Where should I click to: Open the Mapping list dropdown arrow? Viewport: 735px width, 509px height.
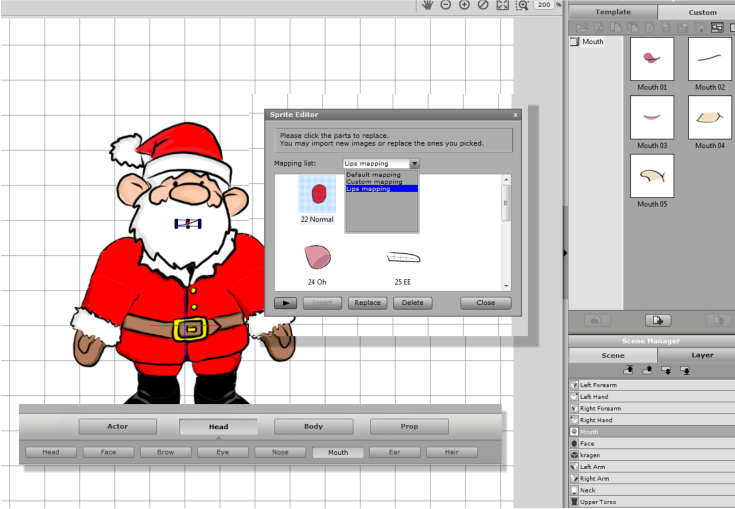pyautogui.click(x=414, y=163)
